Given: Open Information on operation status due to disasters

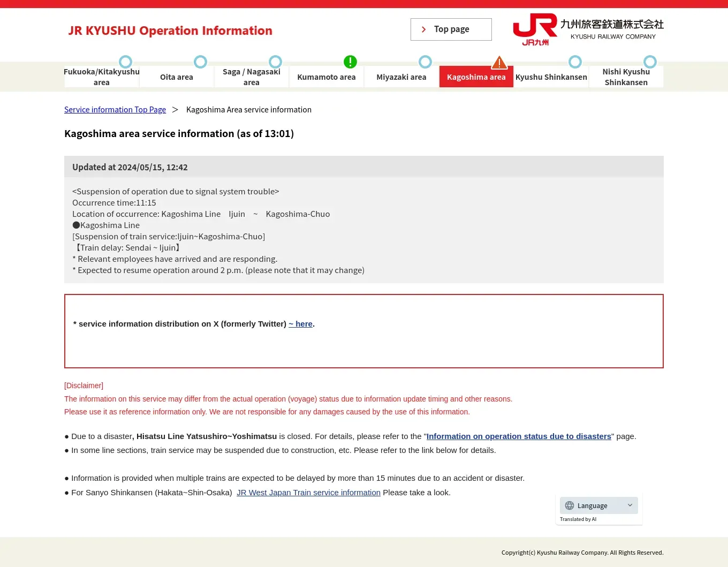Looking at the screenshot, I should point(519,436).
